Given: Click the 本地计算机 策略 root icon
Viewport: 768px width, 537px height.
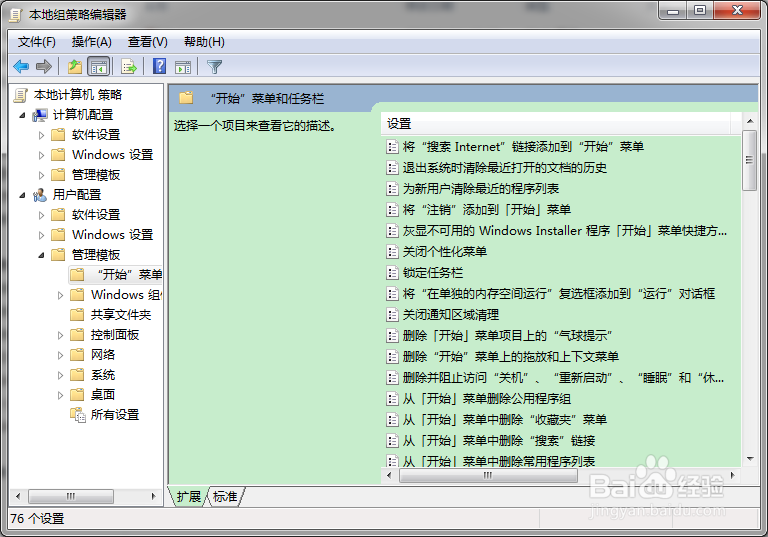Looking at the screenshot, I should (x=21, y=95).
